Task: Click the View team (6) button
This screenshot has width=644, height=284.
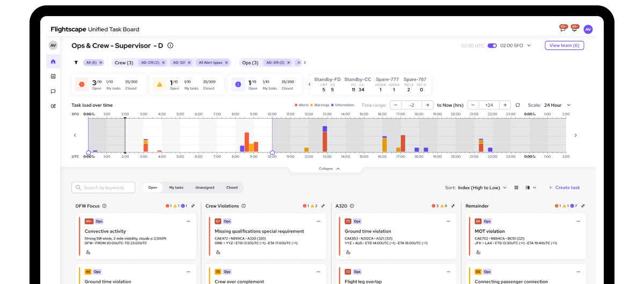Action: point(564,46)
